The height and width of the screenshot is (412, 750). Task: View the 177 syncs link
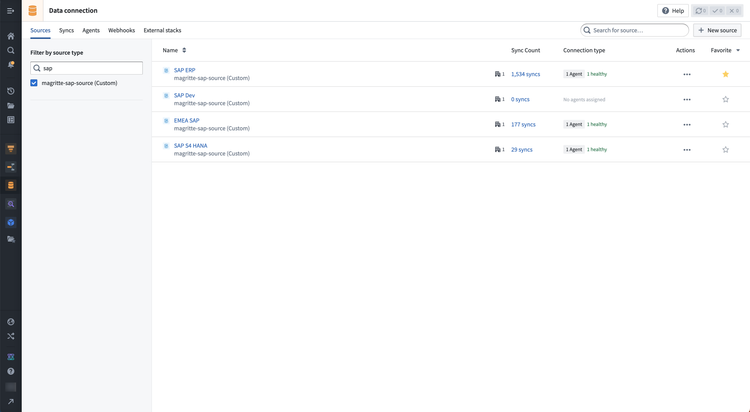tap(523, 124)
